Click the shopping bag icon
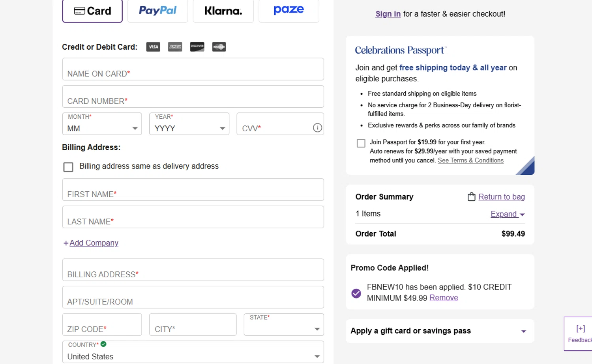The width and height of the screenshot is (592, 364). [x=471, y=197]
